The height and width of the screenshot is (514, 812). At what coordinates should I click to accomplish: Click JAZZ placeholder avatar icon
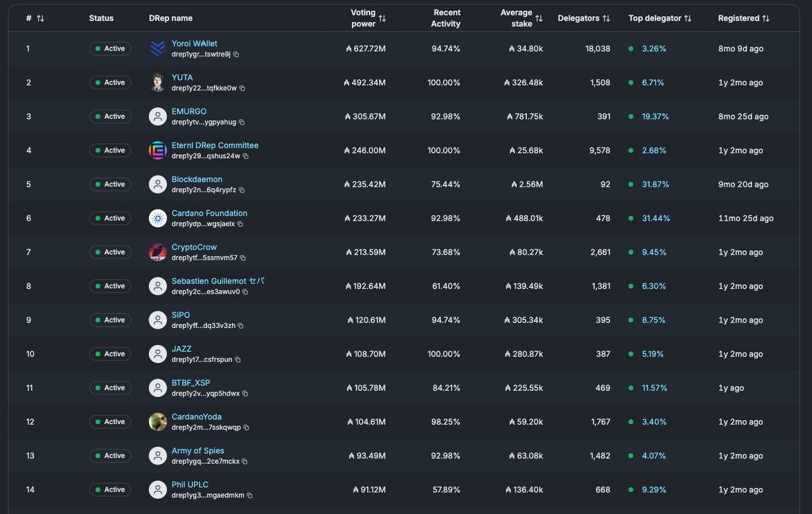coord(158,354)
